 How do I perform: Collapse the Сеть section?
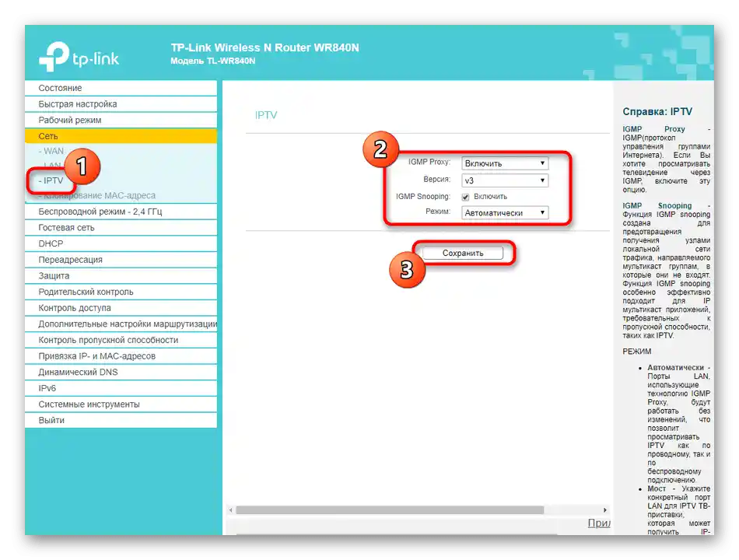[x=121, y=136]
